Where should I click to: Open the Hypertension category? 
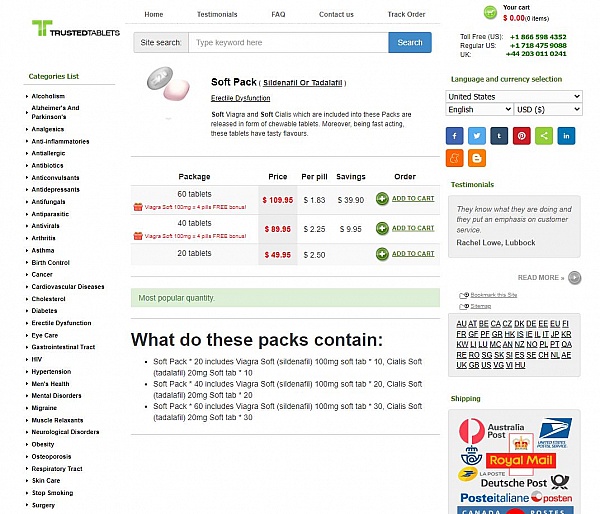(51, 372)
